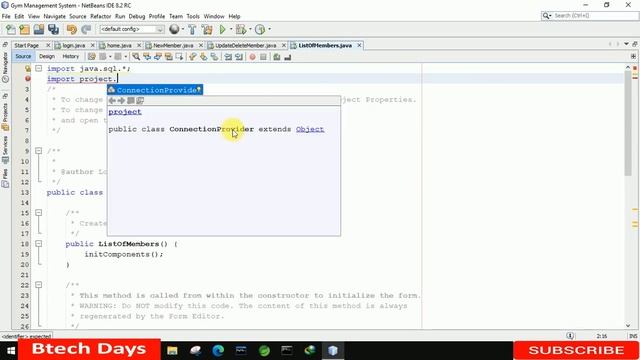
Task: Open the dropdown arrow beside Debug Project
Action: pyautogui.click(x=250, y=29)
